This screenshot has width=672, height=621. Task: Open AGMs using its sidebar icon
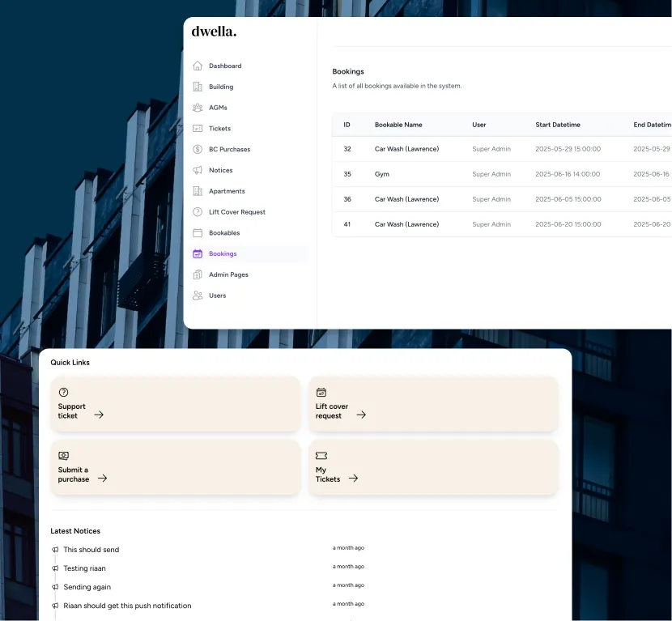click(197, 107)
